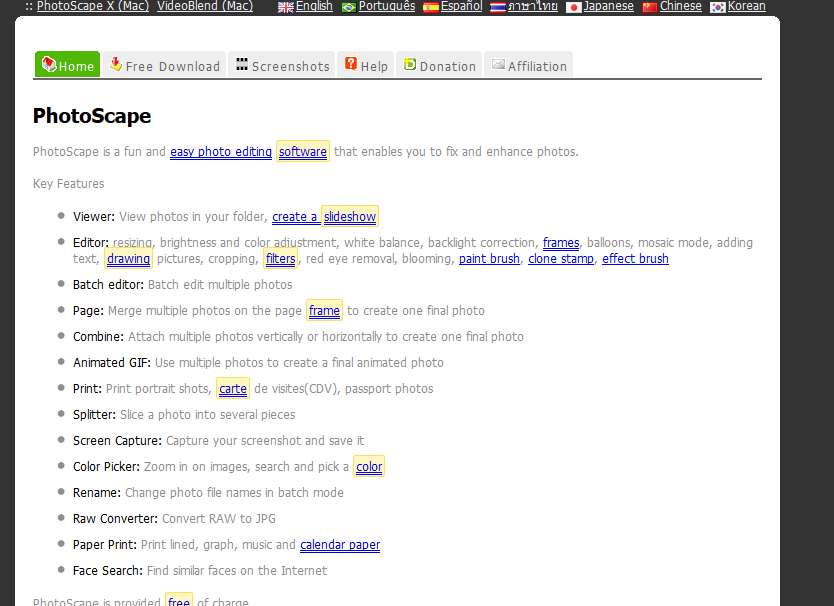Follow the 'clone stamp' link

[x=561, y=259]
